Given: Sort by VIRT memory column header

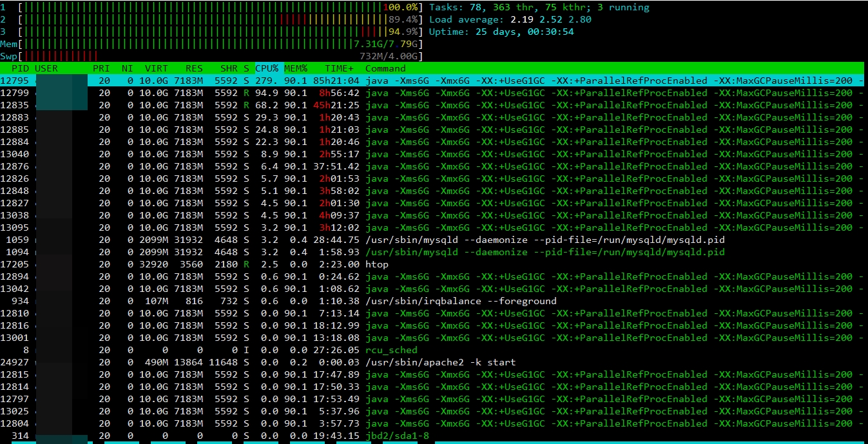Looking at the screenshot, I should [156, 68].
